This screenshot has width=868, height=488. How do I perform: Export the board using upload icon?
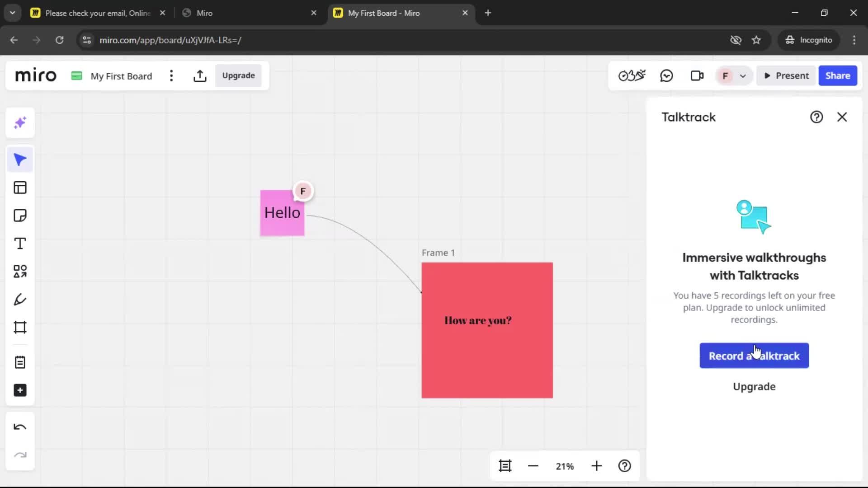(x=200, y=76)
